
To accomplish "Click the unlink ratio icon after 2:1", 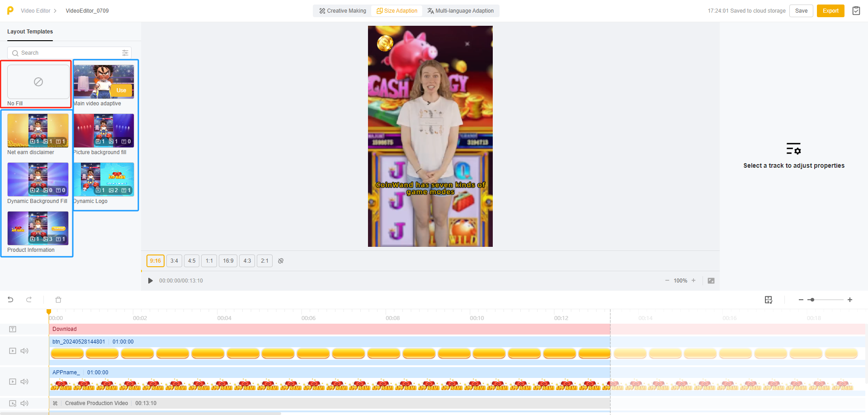I will coord(281,261).
